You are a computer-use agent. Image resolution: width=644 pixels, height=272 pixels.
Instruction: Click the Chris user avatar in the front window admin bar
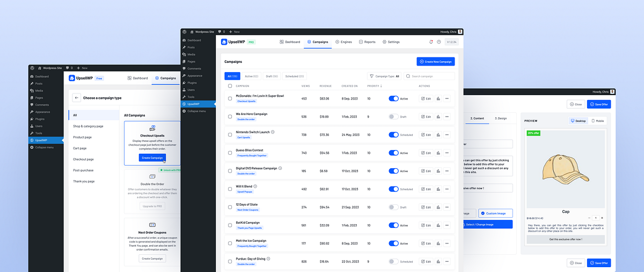(460, 32)
